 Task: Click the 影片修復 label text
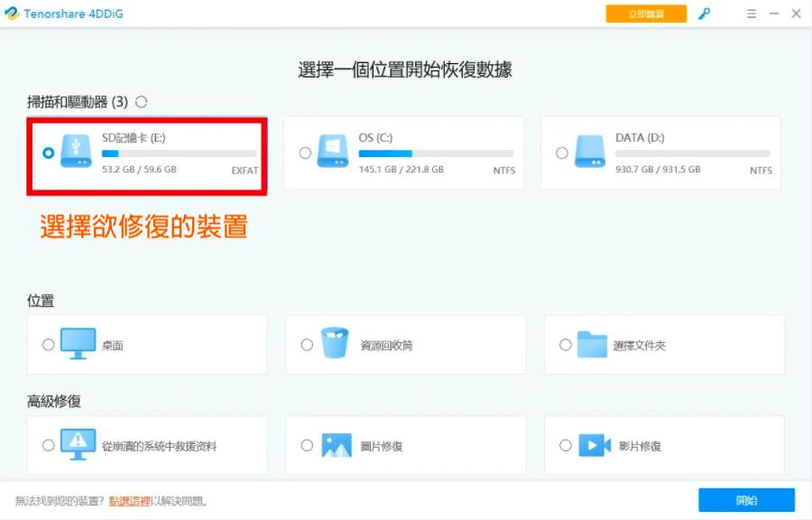coord(640,446)
